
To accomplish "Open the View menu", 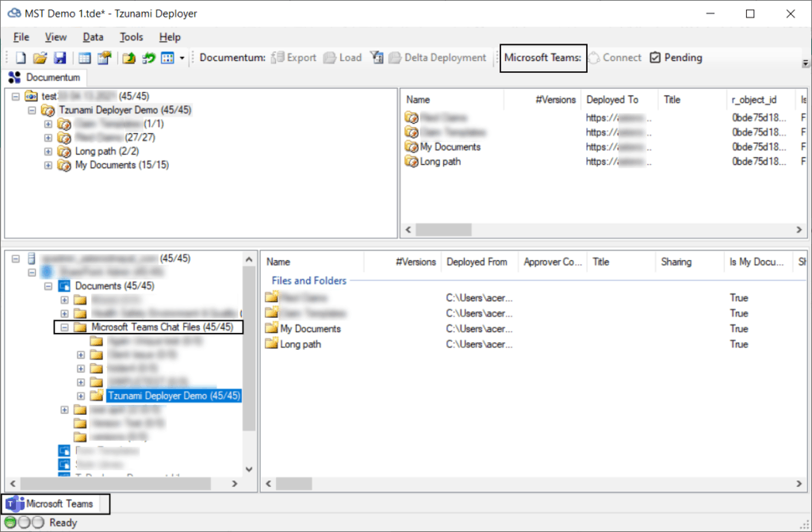I will point(56,37).
